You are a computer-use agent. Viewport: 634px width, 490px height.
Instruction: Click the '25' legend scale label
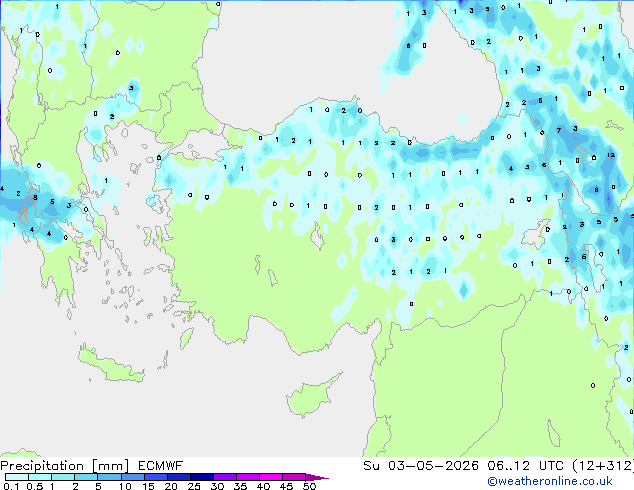click(194, 486)
